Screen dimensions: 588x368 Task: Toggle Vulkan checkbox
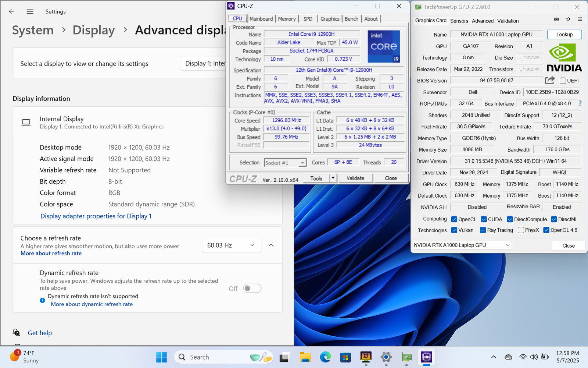pos(454,230)
